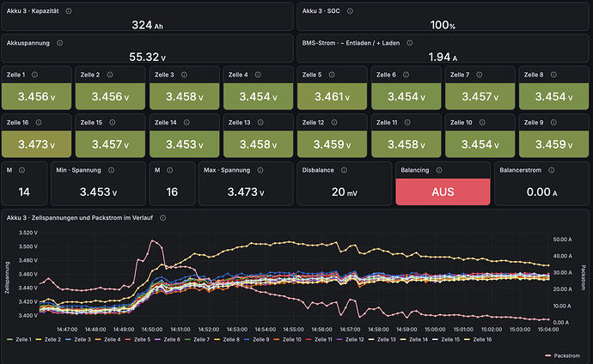Show info tooltip icon for Akkuspannung
The height and width of the screenshot is (364, 593).
(60, 43)
